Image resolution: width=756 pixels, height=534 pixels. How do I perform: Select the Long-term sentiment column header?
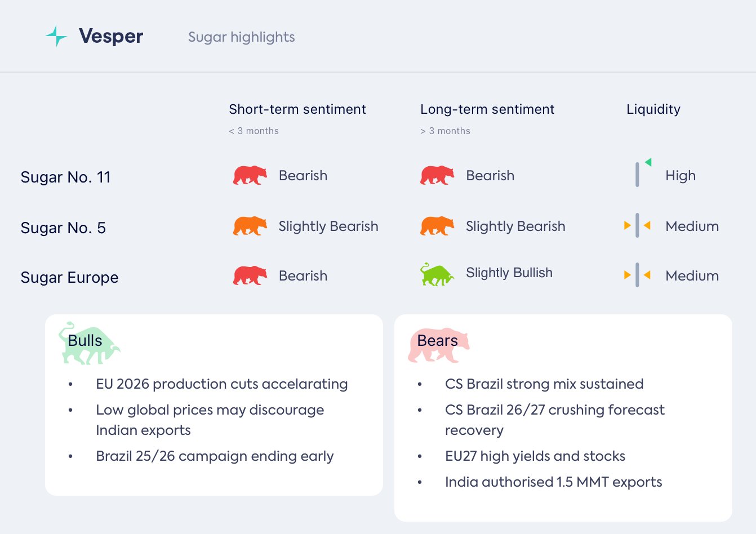click(487, 109)
